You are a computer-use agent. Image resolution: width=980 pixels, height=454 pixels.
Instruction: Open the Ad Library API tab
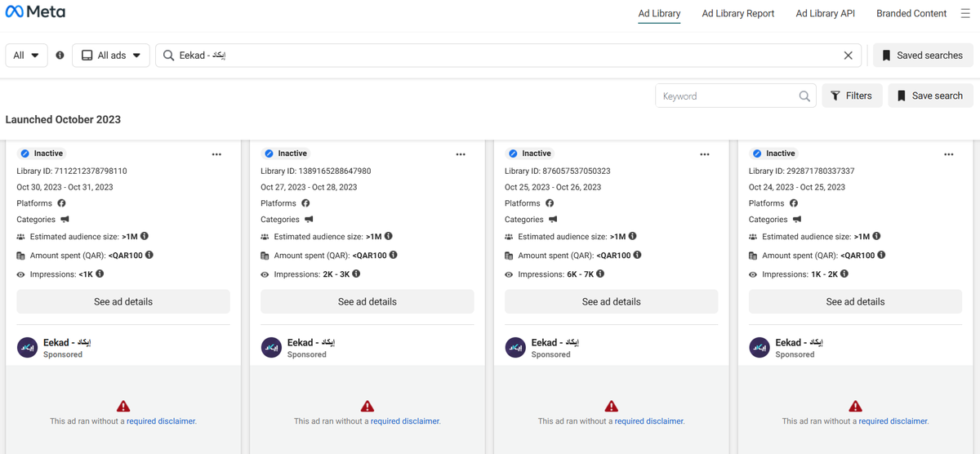click(x=826, y=13)
